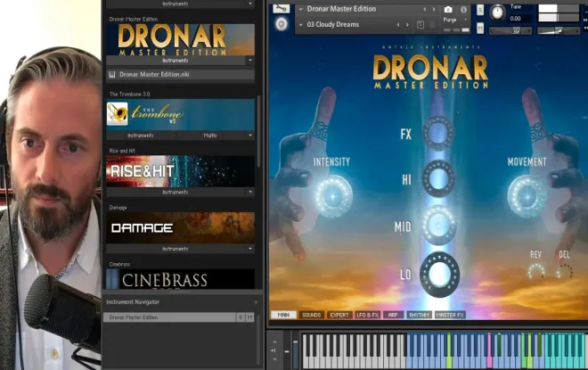588x370 pixels.
Task: Open the wrench edit-mode icon
Action: (x=281, y=8)
